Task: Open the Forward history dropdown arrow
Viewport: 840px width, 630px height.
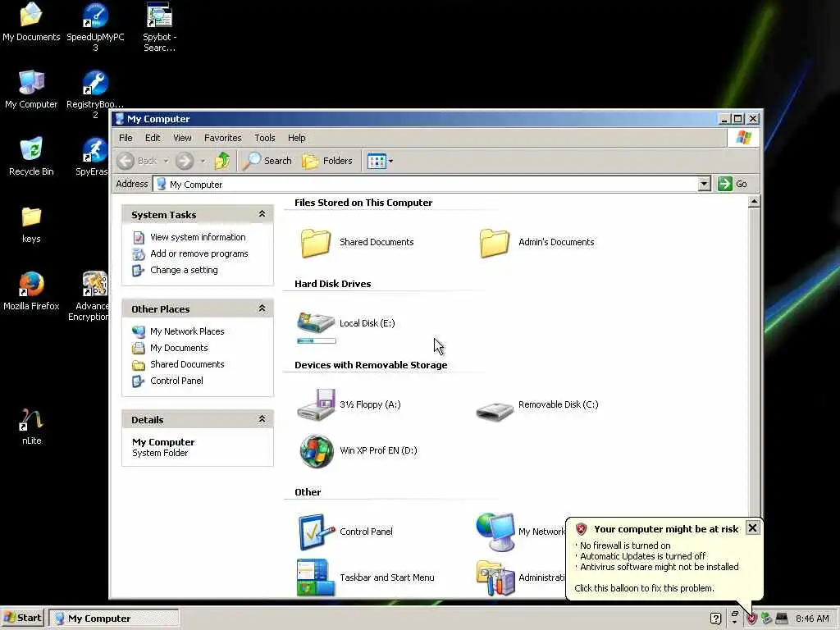Action: [203, 161]
